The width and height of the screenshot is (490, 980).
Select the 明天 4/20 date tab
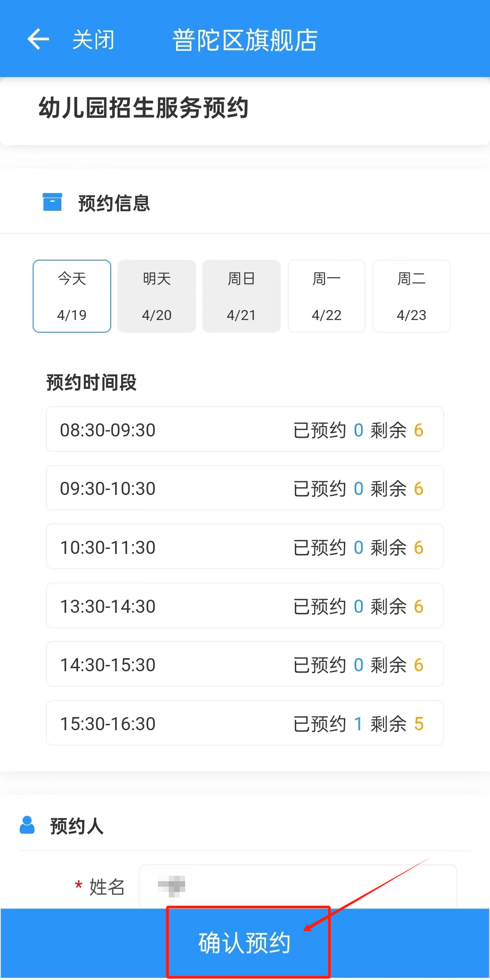[157, 296]
